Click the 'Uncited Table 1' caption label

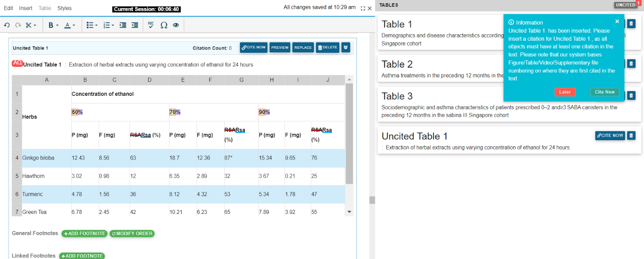click(42, 64)
